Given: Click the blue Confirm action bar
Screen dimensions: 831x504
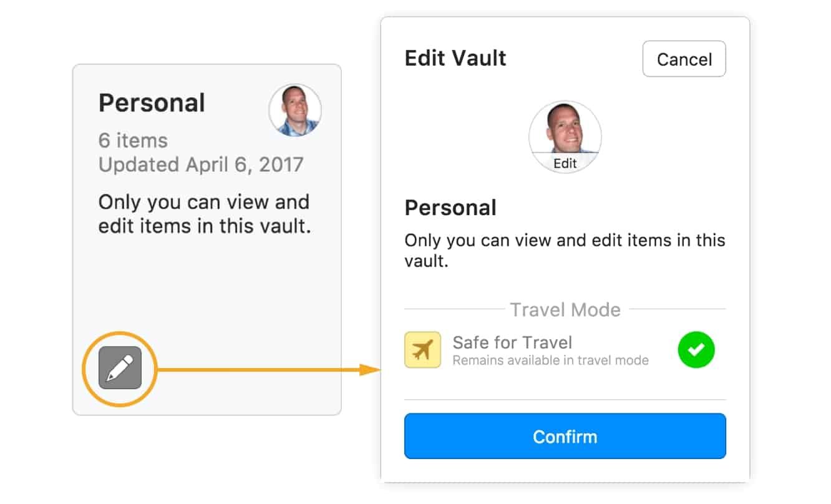Looking at the screenshot, I should (x=565, y=437).
